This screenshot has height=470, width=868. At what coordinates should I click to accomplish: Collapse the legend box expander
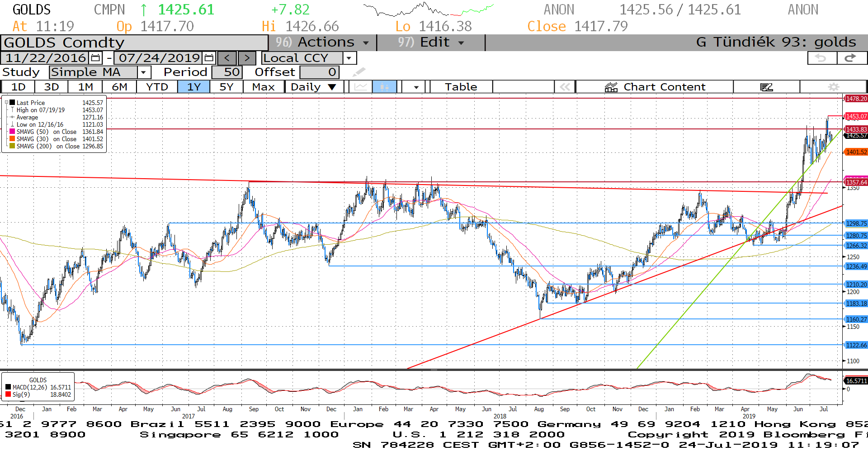click(x=6, y=103)
